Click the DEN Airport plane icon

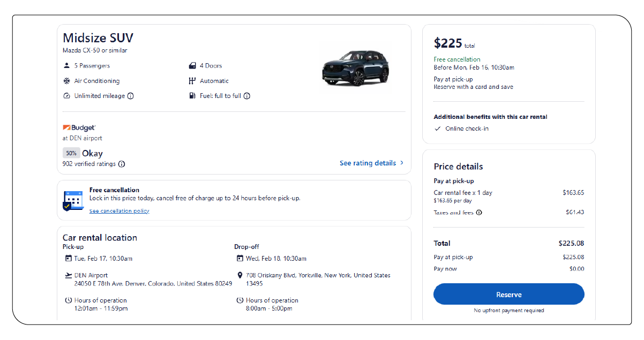[x=68, y=276]
